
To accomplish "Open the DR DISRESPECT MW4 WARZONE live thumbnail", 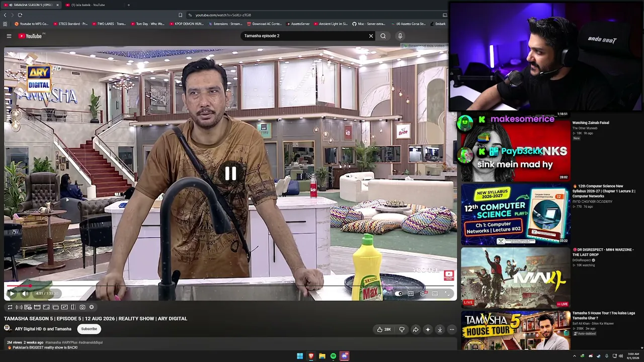I will pos(515,278).
